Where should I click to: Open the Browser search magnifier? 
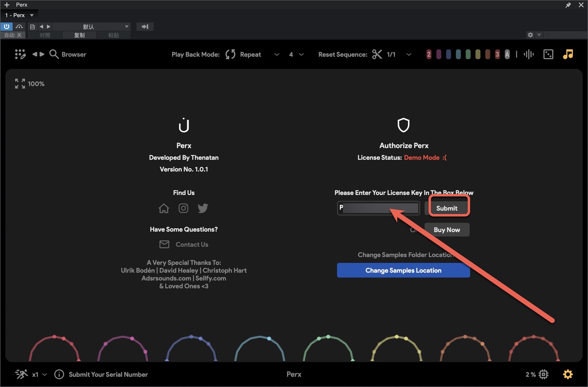(54, 54)
